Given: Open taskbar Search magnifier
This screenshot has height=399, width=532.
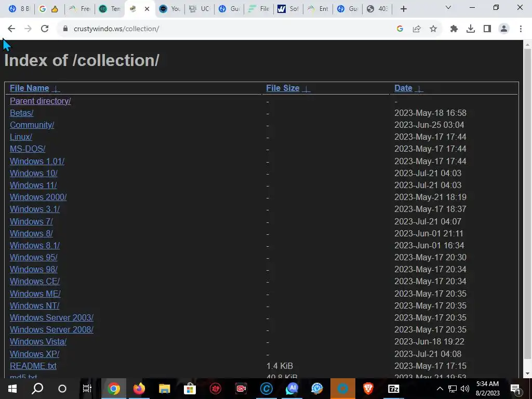Looking at the screenshot, I should 37,389.
